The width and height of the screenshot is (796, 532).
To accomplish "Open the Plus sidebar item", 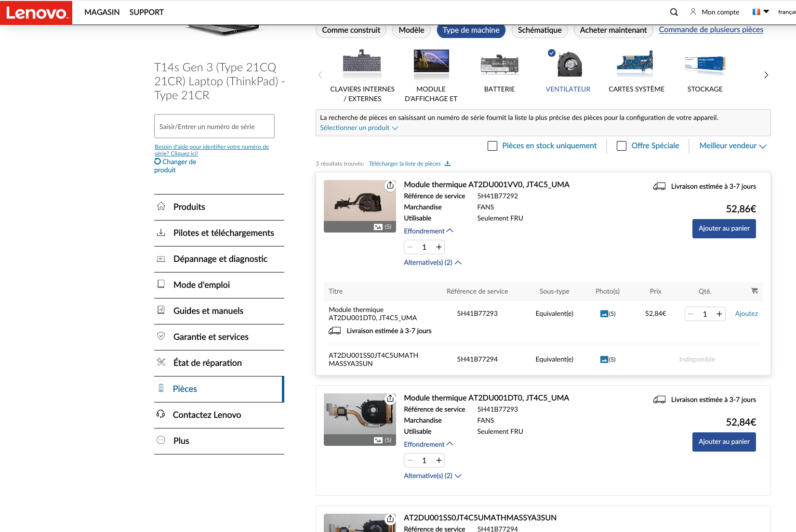I will point(219,441).
